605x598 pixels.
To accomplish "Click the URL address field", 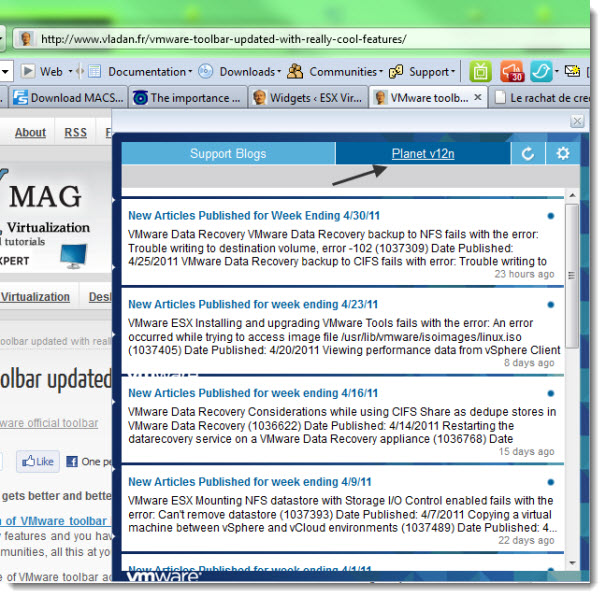I will pos(301,39).
